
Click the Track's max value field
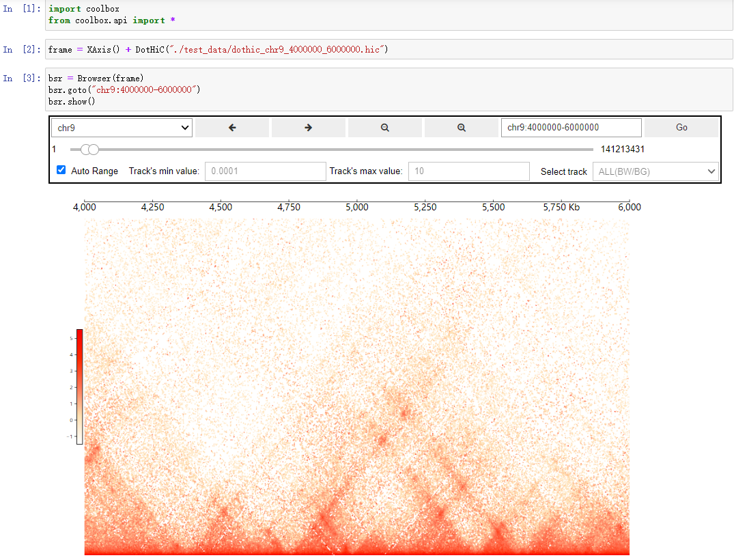click(468, 171)
